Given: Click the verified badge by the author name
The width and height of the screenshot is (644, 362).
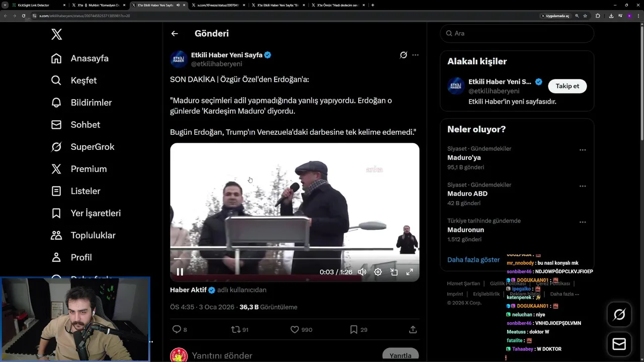Looking at the screenshot, I should coord(268,55).
